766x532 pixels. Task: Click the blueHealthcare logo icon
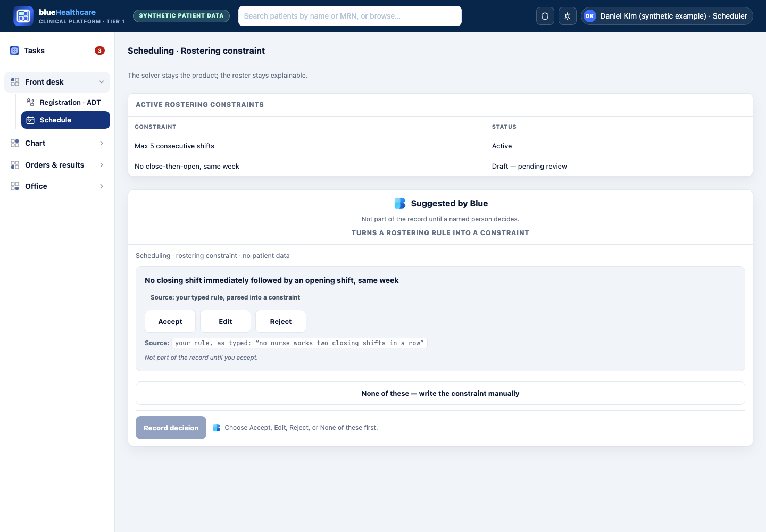(x=23, y=16)
